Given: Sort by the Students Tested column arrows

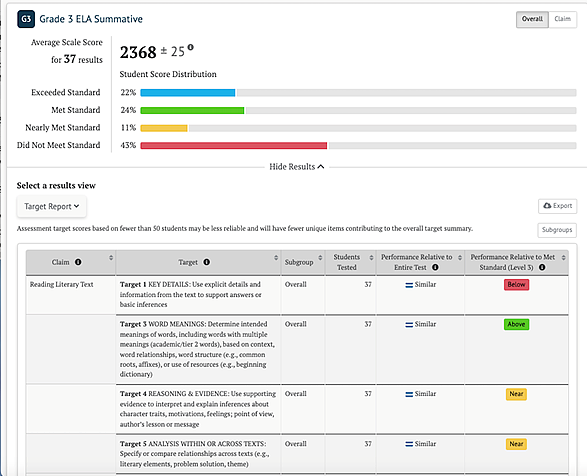Looking at the screenshot, I should coord(371,258).
